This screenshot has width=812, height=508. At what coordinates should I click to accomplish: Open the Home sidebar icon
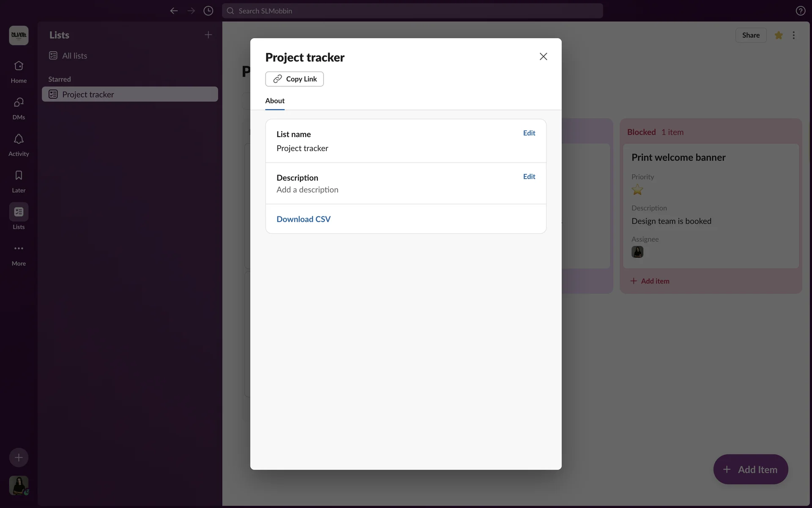[19, 66]
